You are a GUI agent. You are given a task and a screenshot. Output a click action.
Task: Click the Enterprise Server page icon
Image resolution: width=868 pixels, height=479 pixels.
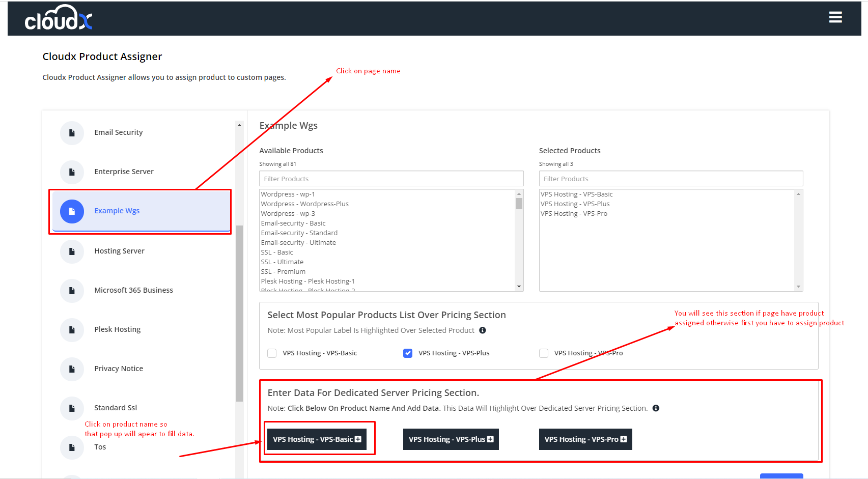pos(72,172)
